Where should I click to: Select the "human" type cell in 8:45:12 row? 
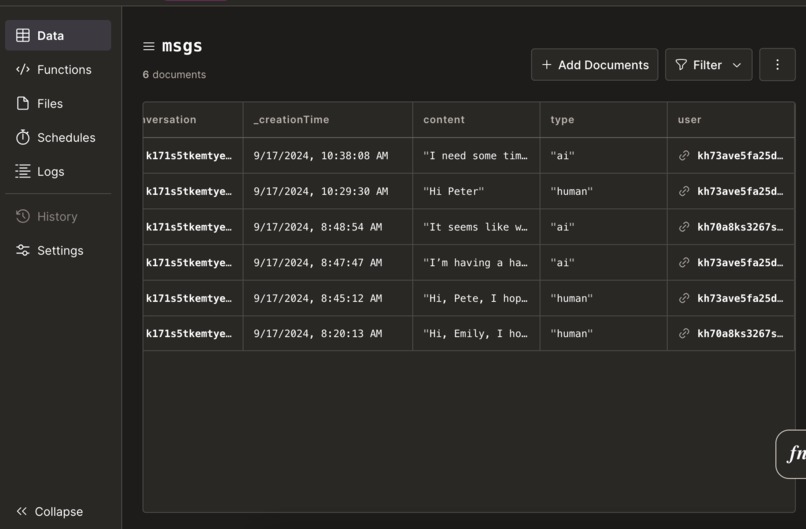tap(604, 298)
